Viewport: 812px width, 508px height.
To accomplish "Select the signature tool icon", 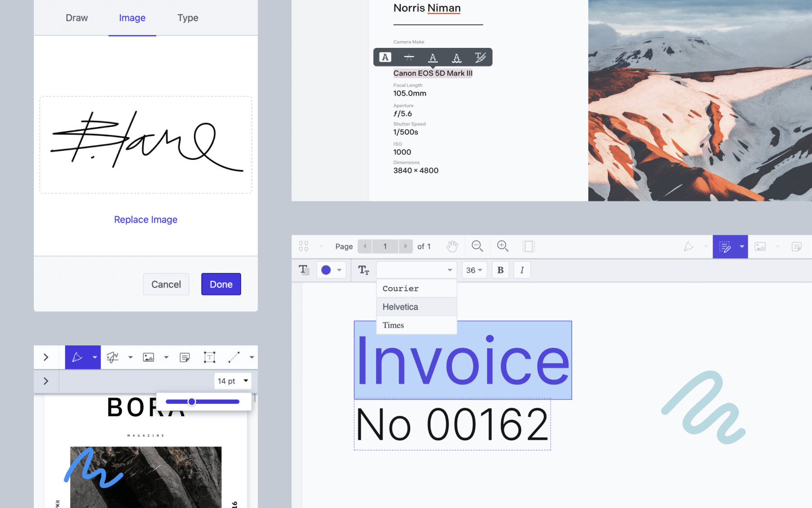I will click(112, 357).
